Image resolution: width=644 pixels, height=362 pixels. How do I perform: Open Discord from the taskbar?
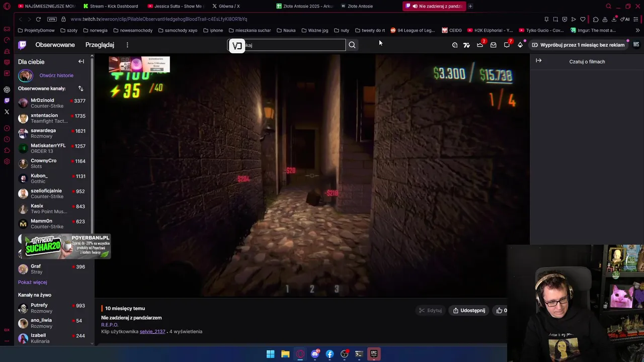click(315, 354)
